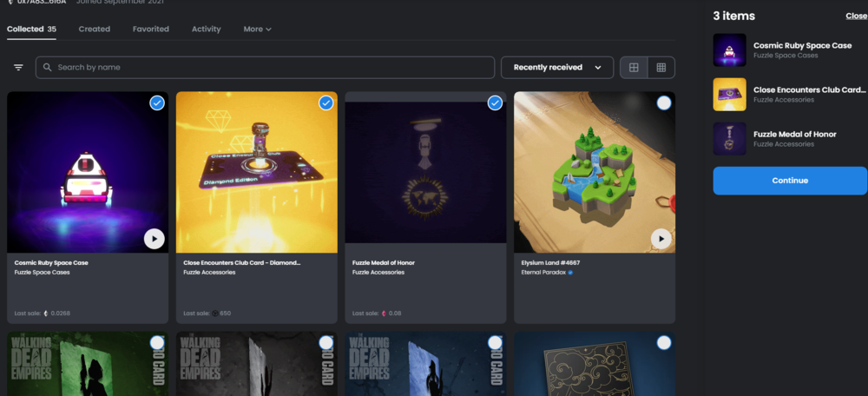This screenshot has height=396, width=868.
Task: Close the 3 items panel
Action: (x=857, y=16)
